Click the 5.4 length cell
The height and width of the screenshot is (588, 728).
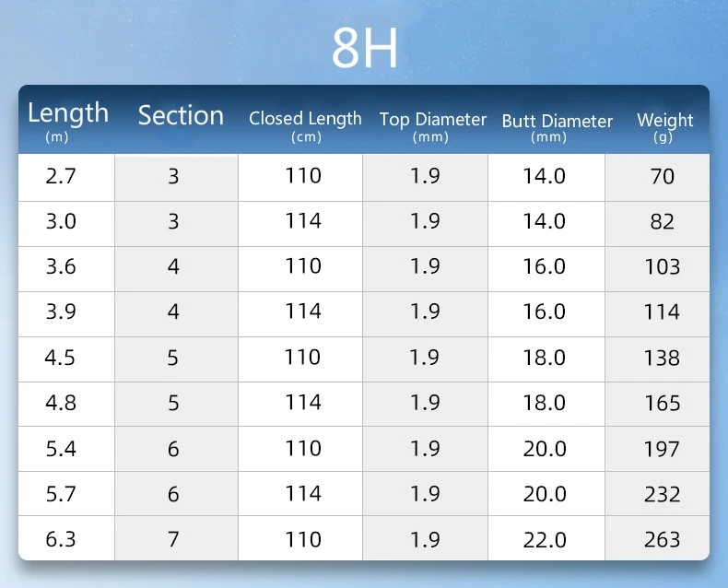(61, 449)
